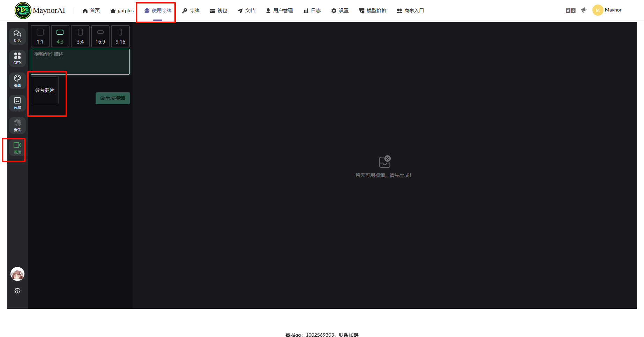Select the 视频 video sidebar icon
Image resolution: width=644 pixels, height=337 pixels.
17,148
